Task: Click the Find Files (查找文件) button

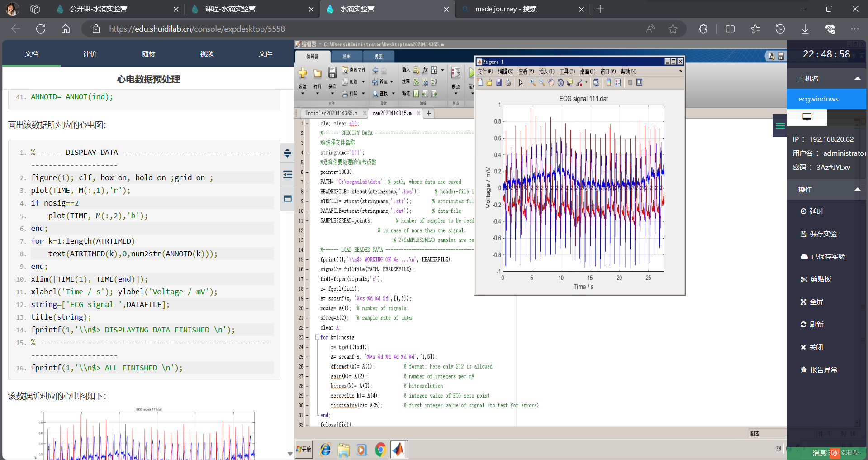Action: 354,70
